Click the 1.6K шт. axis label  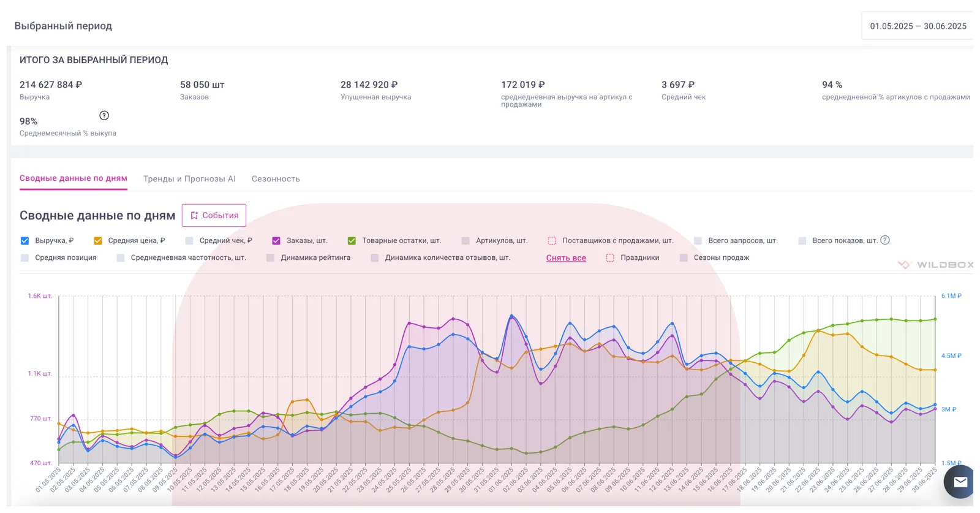click(x=40, y=296)
